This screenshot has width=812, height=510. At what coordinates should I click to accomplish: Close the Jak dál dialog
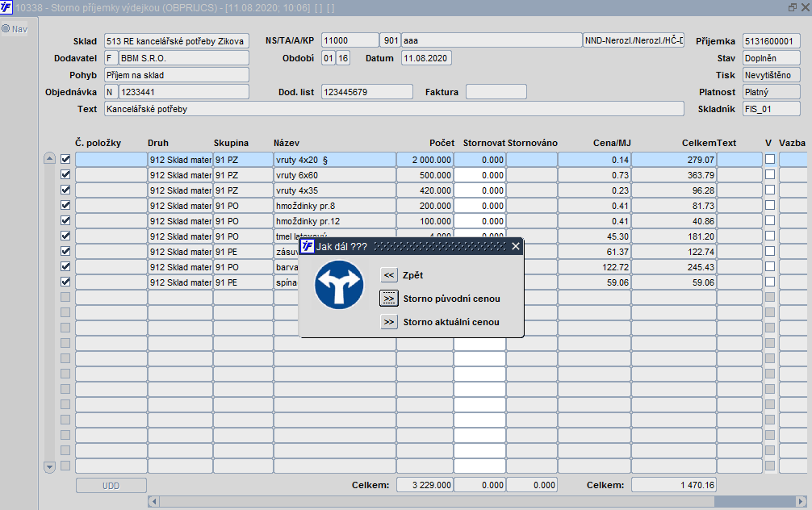click(x=515, y=246)
